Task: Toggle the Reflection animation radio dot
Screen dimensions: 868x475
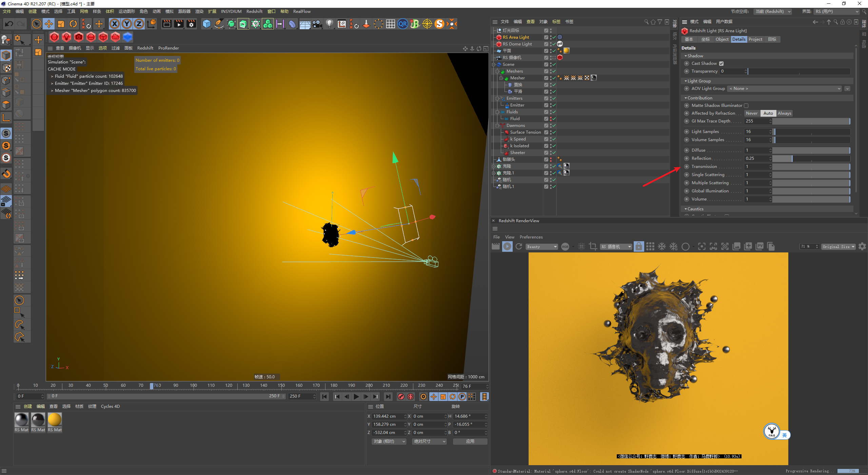Action: [x=687, y=158]
